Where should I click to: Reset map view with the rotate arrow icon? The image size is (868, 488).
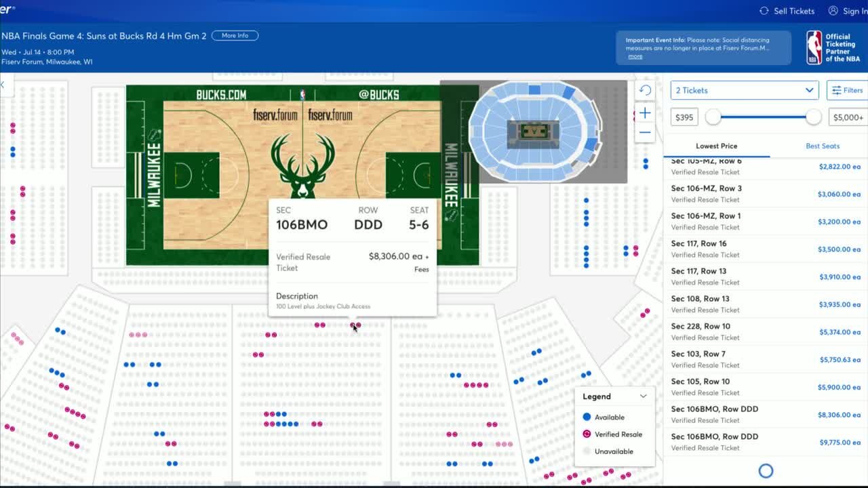point(645,90)
